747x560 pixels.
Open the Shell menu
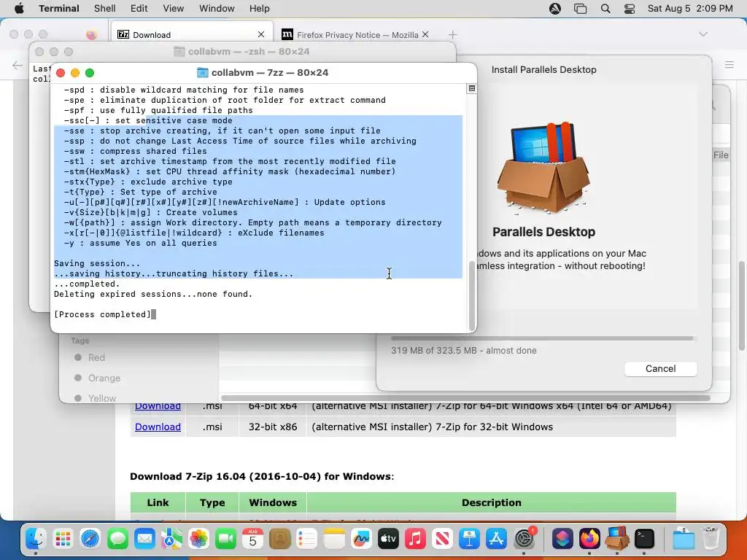click(105, 9)
